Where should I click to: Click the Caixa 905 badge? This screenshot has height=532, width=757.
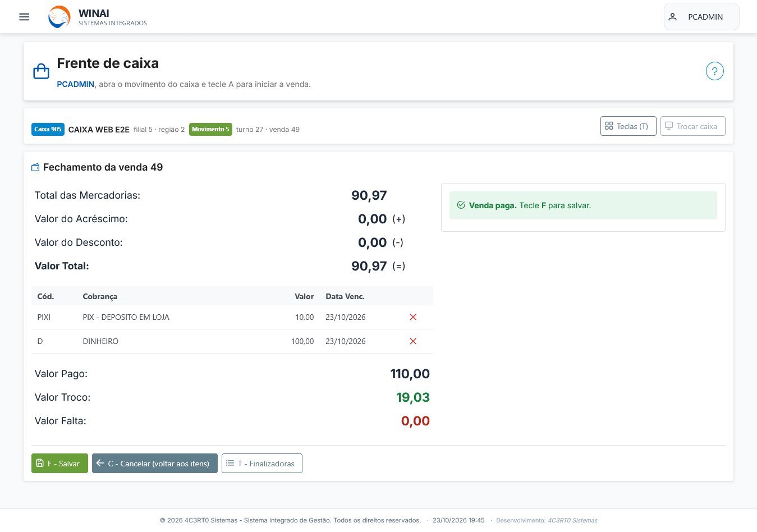[48, 129]
